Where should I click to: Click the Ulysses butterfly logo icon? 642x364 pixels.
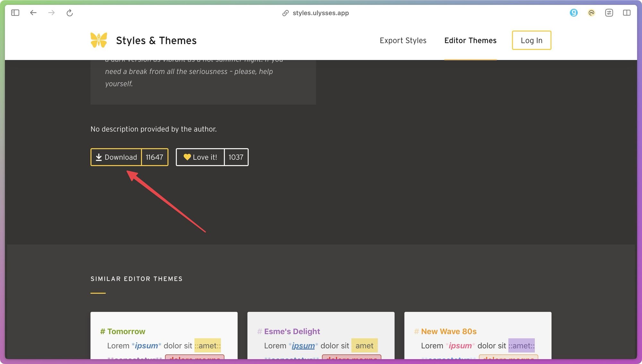98,40
